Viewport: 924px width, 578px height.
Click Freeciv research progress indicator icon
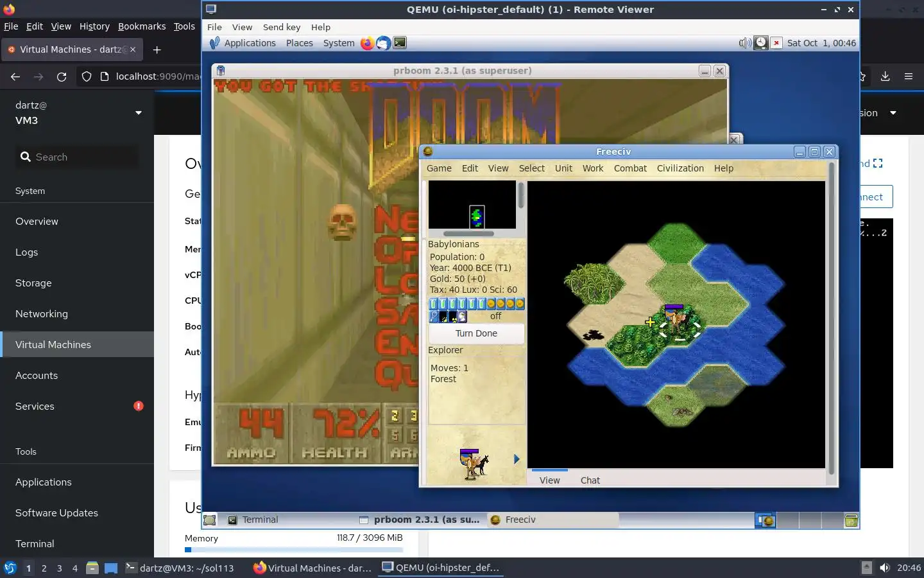(x=434, y=317)
